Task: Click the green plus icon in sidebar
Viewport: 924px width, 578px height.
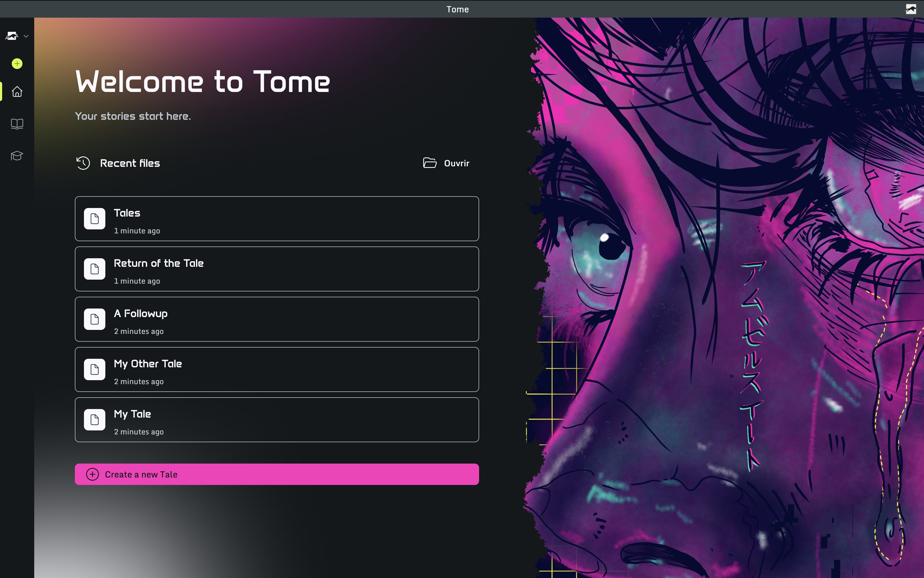Action: [x=17, y=63]
